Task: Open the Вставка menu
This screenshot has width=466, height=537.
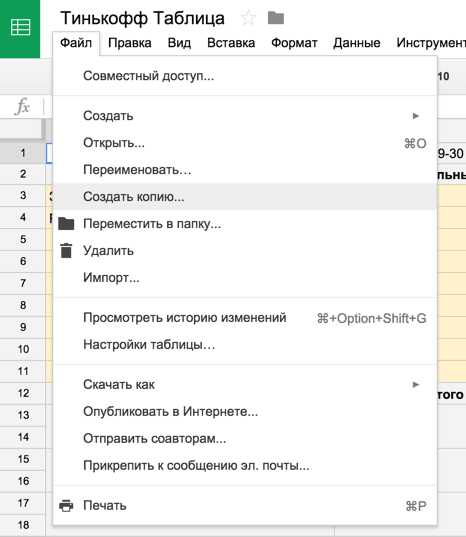Action: point(231,43)
